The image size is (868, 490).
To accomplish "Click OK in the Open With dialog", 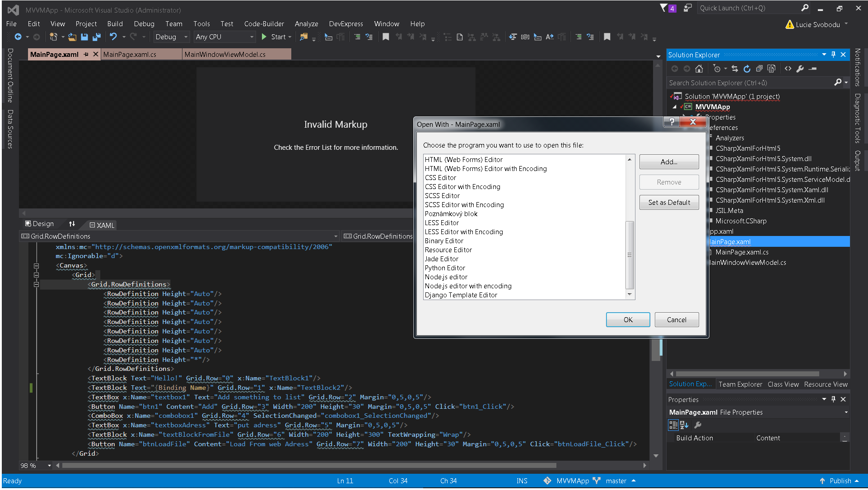I will (x=628, y=320).
